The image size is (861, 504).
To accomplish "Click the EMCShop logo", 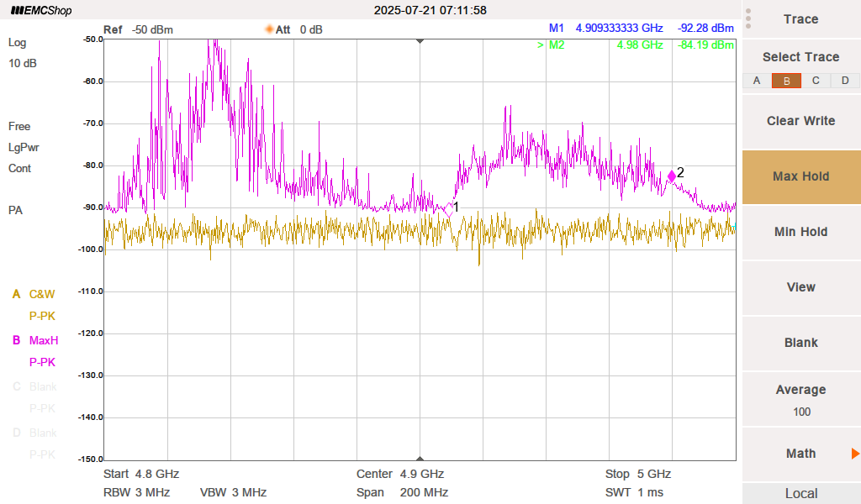I will (41, 11).
